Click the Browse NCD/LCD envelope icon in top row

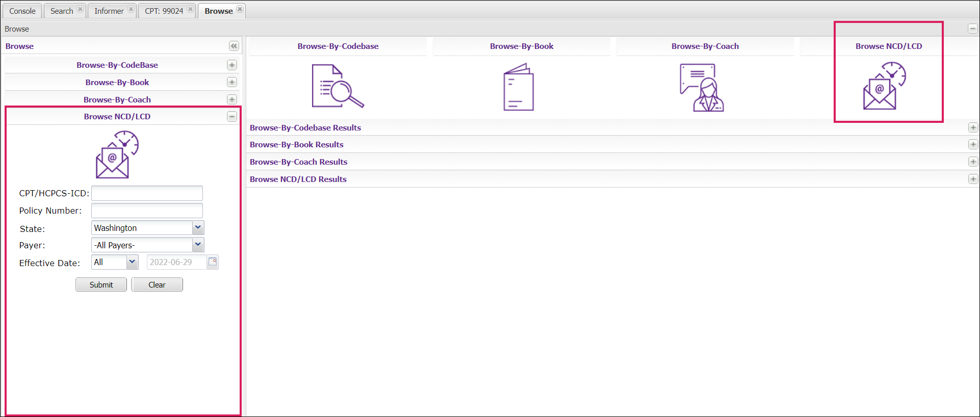click(x=884, y=86)
